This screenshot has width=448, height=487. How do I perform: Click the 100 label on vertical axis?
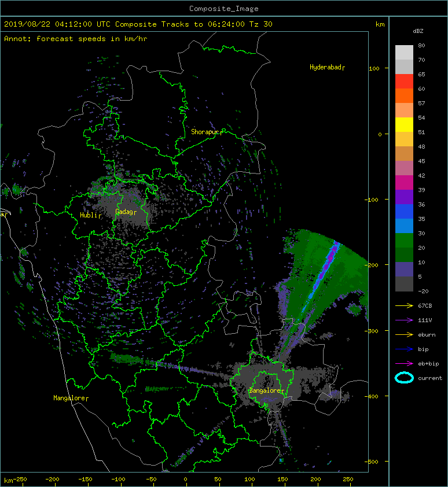pyautogui.click(x=374, y=69)
